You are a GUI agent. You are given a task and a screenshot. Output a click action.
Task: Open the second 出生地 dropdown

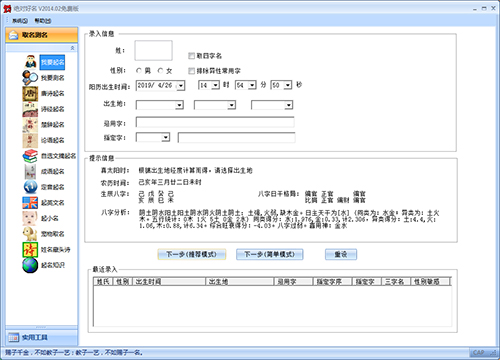(231, 105)
